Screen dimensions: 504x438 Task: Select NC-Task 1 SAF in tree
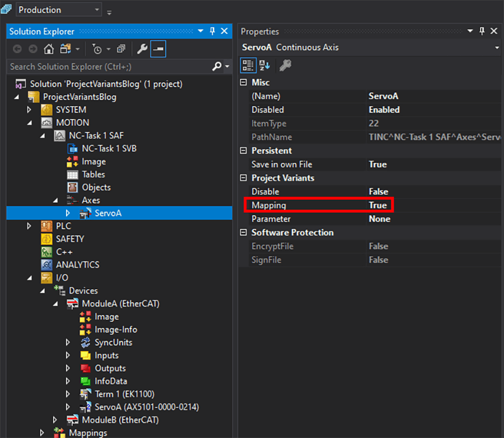click(96, 135)
